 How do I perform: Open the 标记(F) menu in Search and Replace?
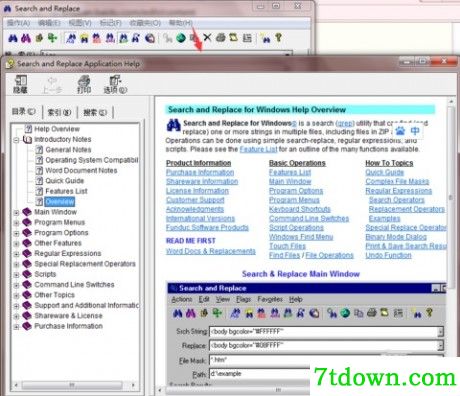click(x=111, y=23)
